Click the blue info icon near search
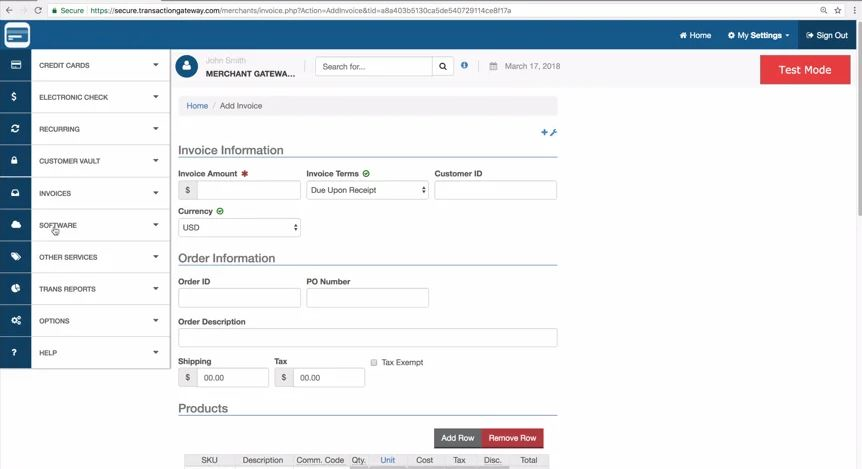The height and width of the screenshot is (469, 862). 464,66
